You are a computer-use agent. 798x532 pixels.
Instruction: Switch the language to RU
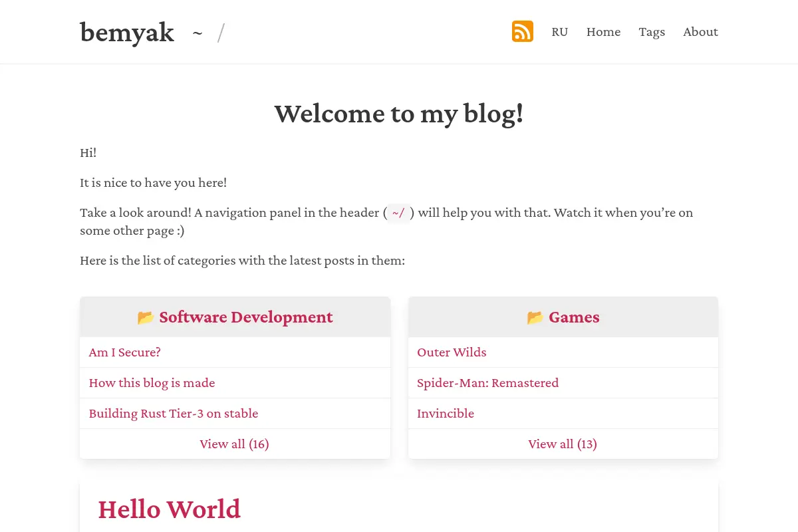tap(560, 32)
